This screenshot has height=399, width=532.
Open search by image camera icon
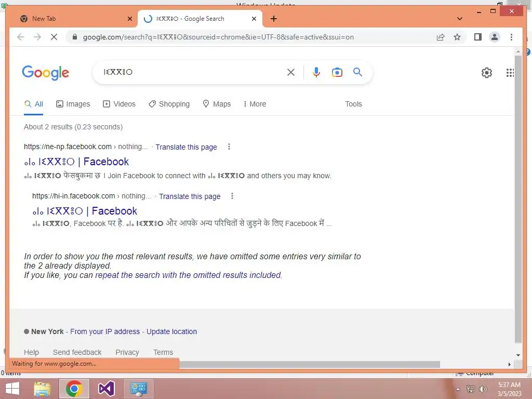[337, 72]
